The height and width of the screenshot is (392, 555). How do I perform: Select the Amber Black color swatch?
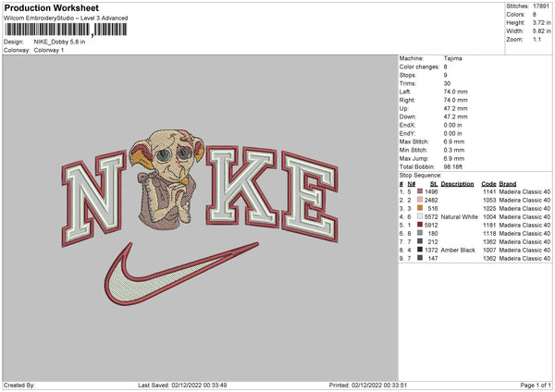421,250
